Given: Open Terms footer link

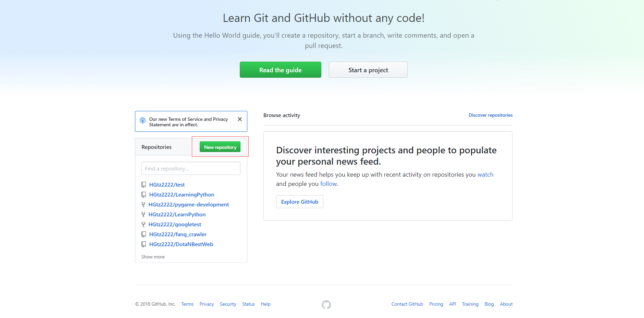Looking at the screenshot, I should click(187, 304).
